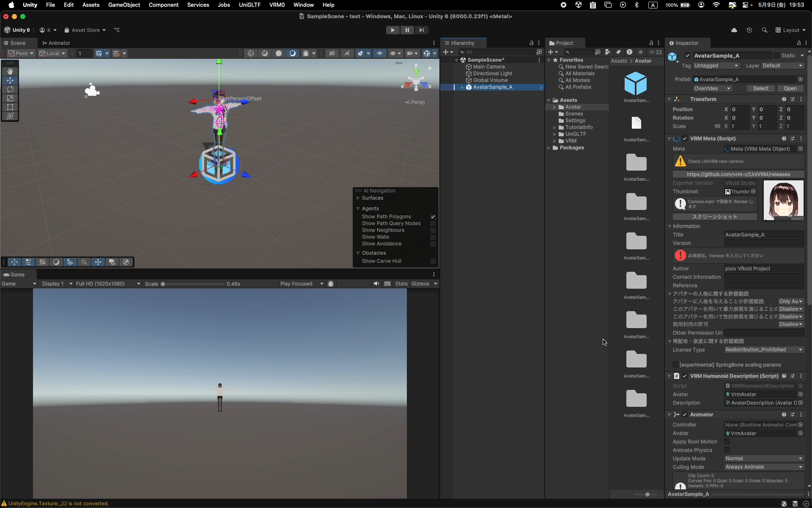Open the Asset Store button
Screen dimensions: 812x508
point(85,30)
